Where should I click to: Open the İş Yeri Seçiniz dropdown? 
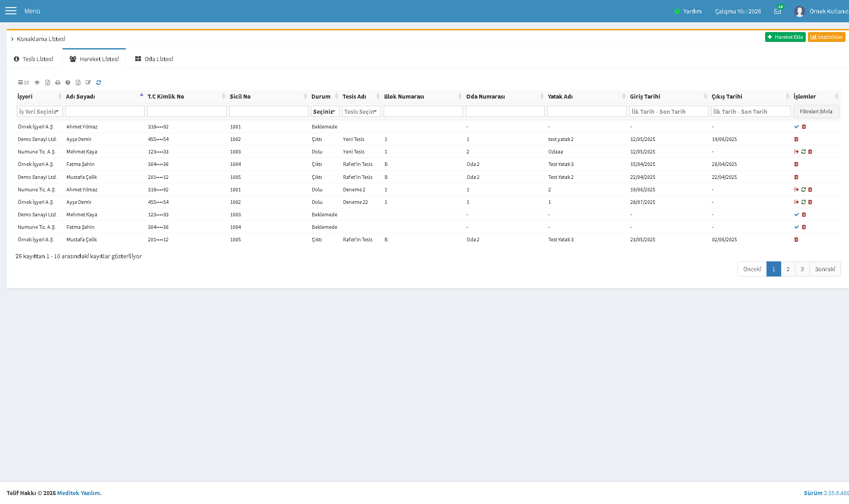pos(40,112)
